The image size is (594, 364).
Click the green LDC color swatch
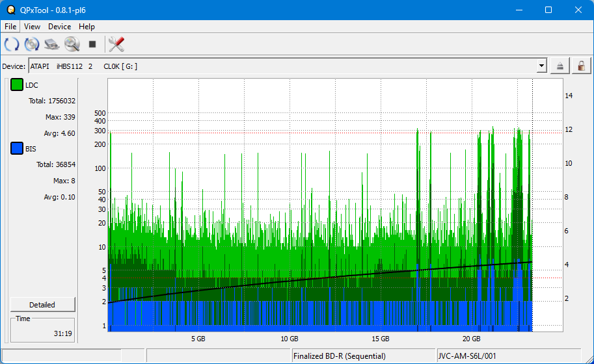pyautogui.click(x=16, y=85)
